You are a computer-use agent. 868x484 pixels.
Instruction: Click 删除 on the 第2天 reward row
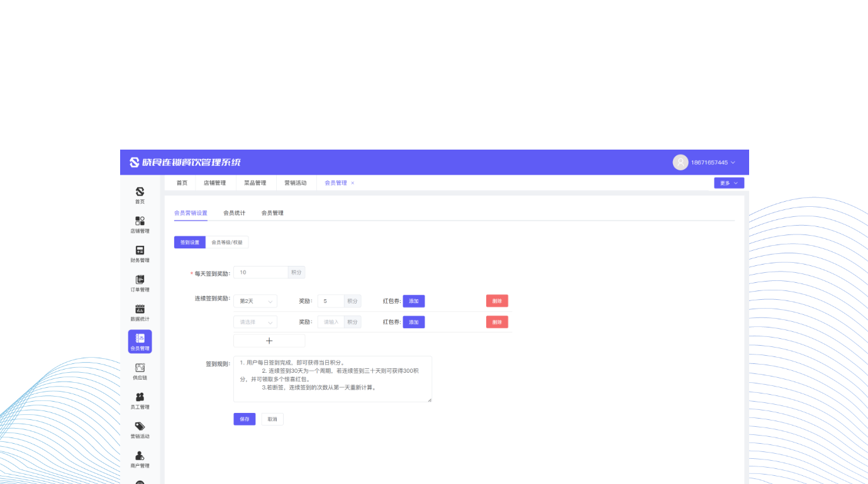(497, 301)
